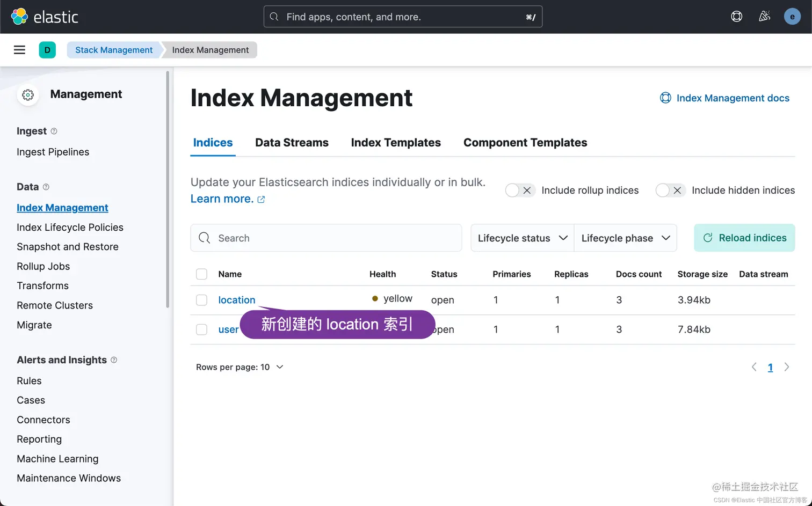The height and width of the screenshot is (506, 812).
Task: Switch to the Data Streams tab
Action: [292, 143]
